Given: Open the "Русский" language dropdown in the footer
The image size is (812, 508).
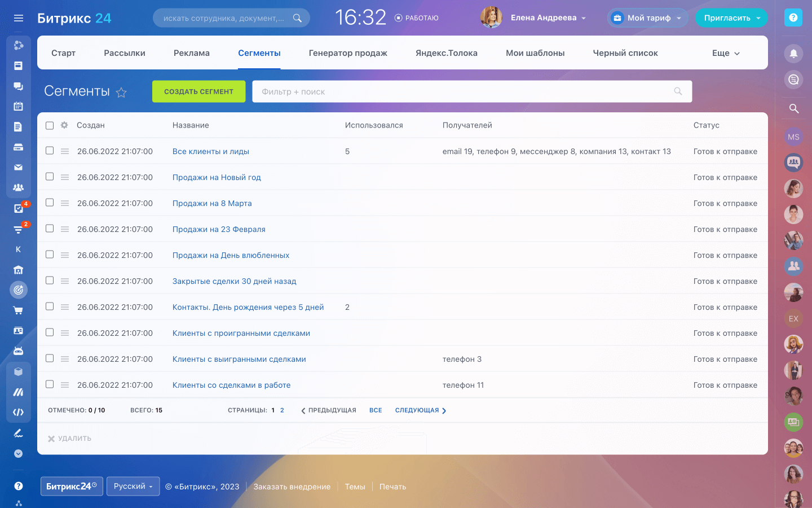Looking at the screenshot, I should [133, 486].
